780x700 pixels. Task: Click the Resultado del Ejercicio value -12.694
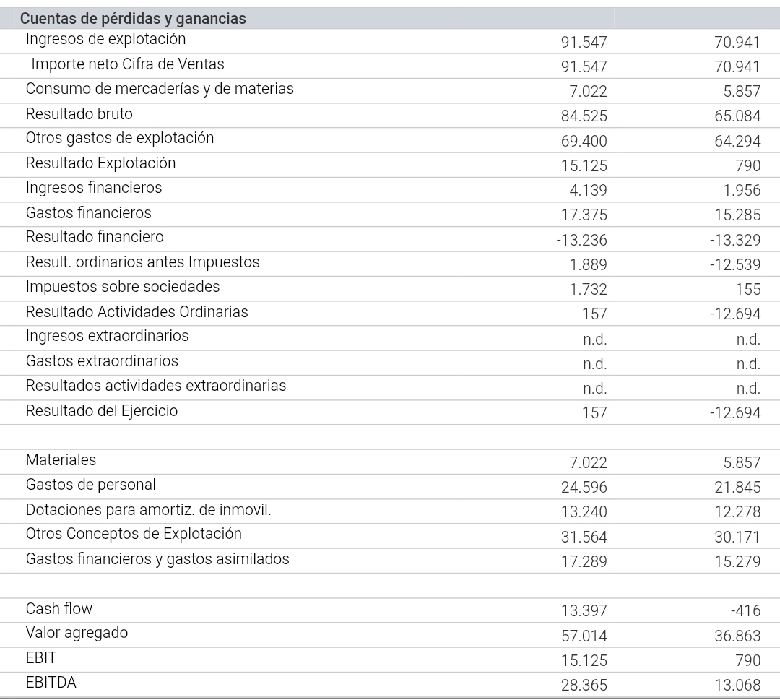click(x=735, y=413)
